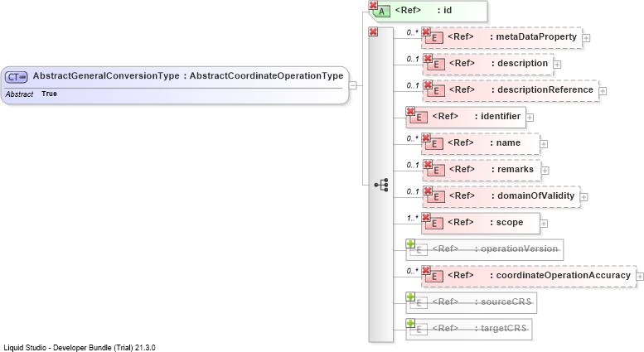
Task: Expand the scope element
Action: (544, 224)
